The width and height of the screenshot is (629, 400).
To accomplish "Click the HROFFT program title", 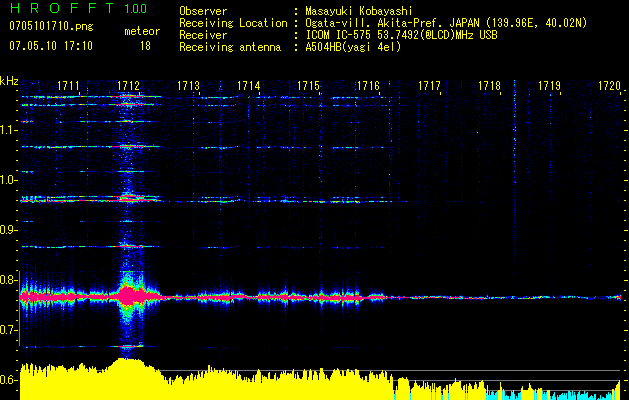I will point(63,8).
